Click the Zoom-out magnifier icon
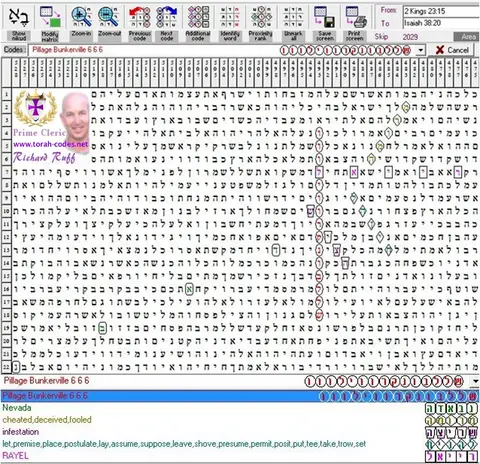The height and width of the screenshot is (464, 480). 109,17
